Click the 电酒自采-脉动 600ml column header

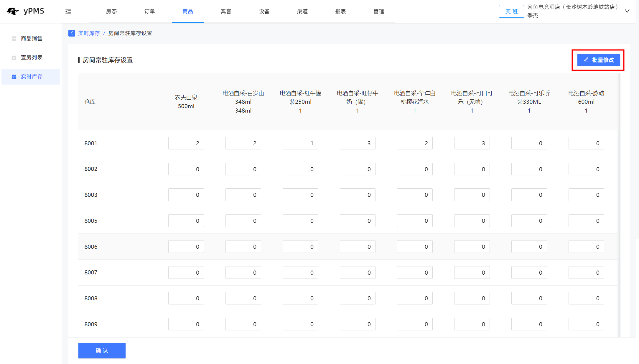[586, 102]
